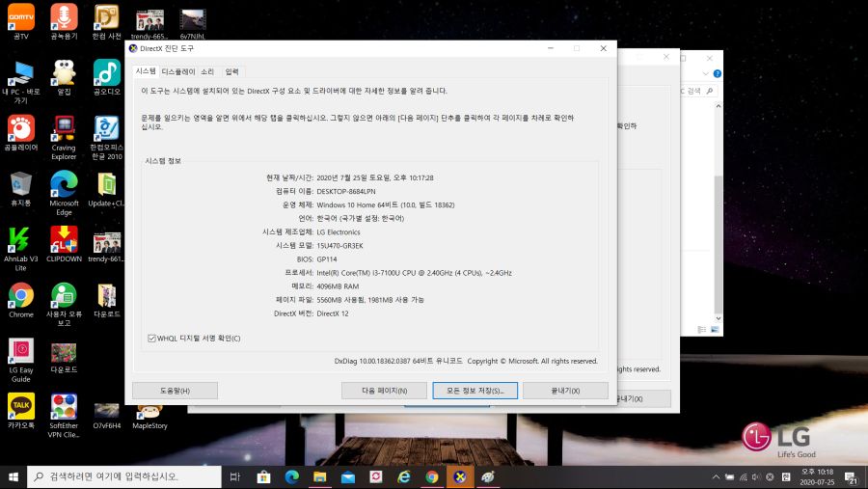Select the DirectX diagnostic taskbar icon
Image resolution: width=868 pixels, height=489 pixels.
click(459, 476)
